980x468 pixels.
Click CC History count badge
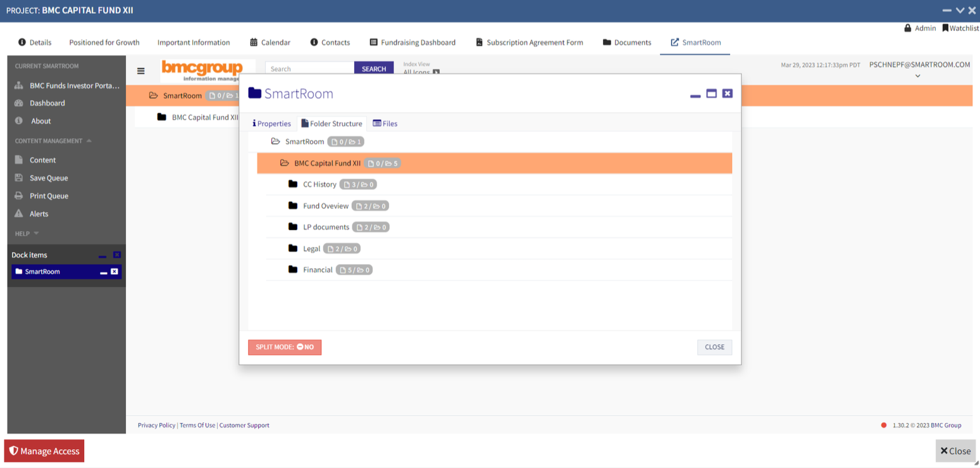358,185
